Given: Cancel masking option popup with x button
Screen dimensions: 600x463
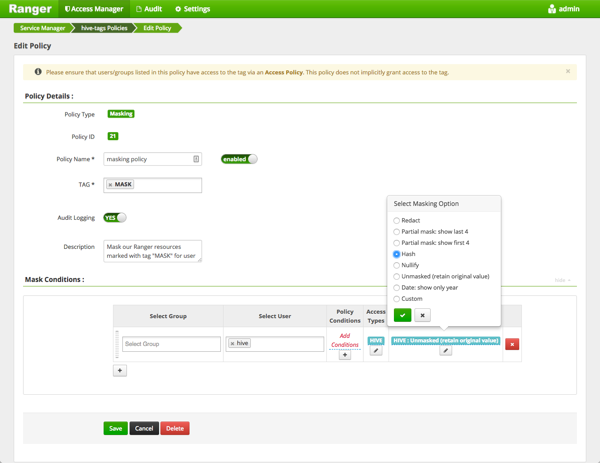Looking at the screenshot, I should tap(422, 315).
